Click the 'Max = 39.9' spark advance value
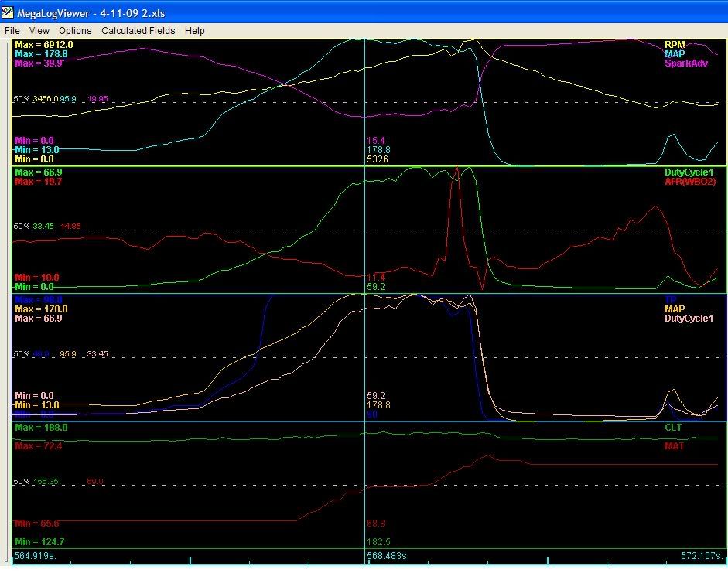The height and width of the screenshot is (573, 728). (38, 63)
